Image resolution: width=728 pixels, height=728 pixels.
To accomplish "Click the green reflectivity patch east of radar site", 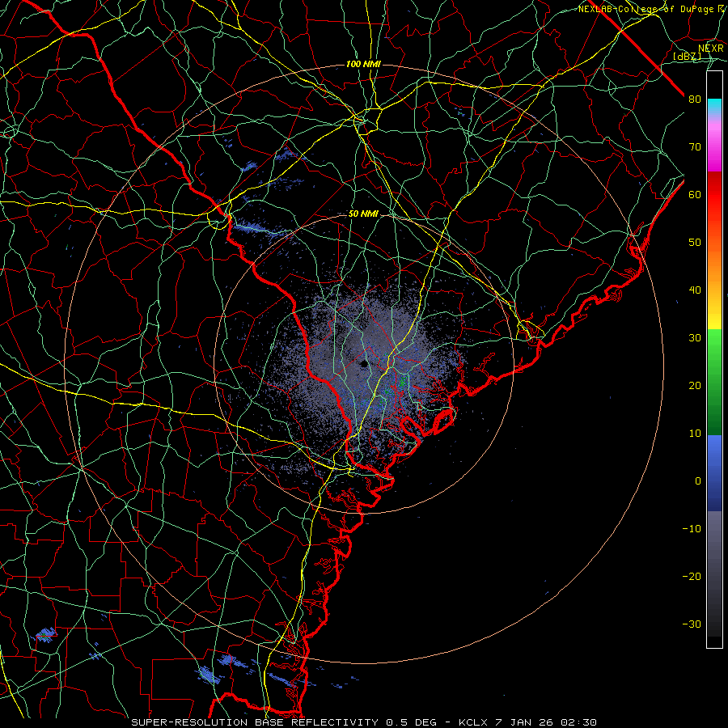I will pos(402,383).
